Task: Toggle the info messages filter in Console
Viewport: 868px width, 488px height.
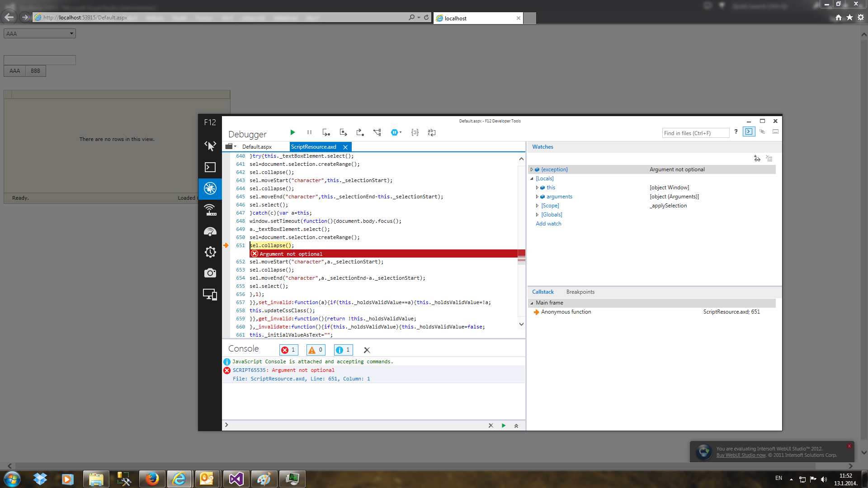Action: pyautogui.click(x=343, y=350)
